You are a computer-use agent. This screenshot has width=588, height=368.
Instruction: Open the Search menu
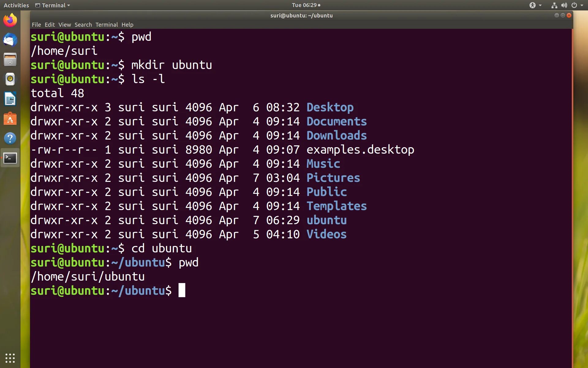[83, 25]
